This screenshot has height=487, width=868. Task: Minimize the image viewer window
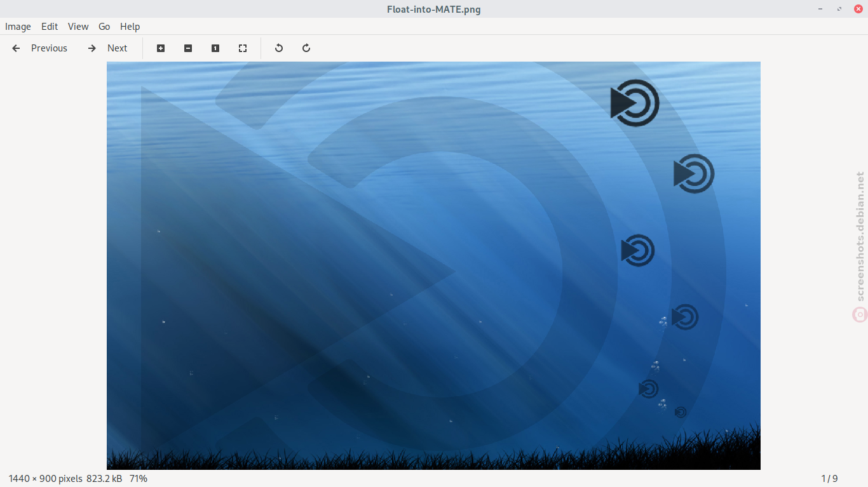point(822,9)
